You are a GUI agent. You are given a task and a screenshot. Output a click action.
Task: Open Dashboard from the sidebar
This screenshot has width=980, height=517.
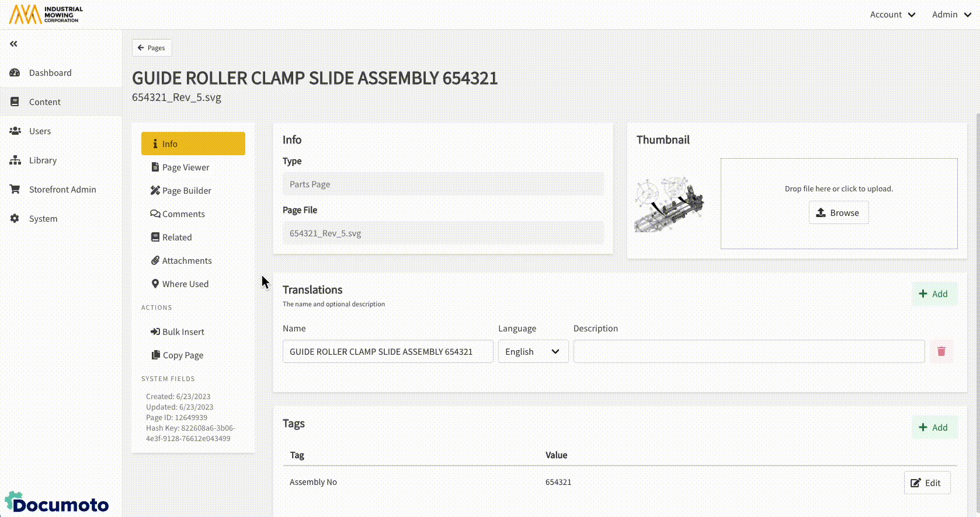pyautogui.click(x=50, y=73)
